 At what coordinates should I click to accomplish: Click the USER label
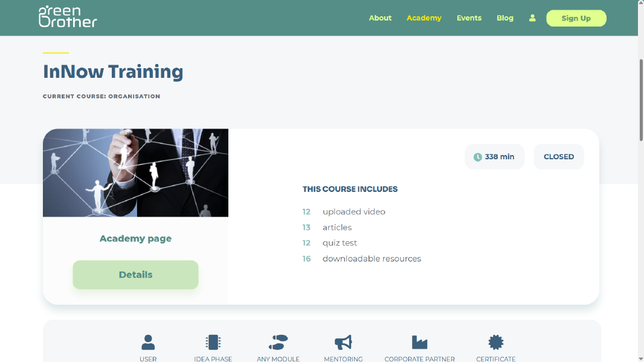point(148,359)
